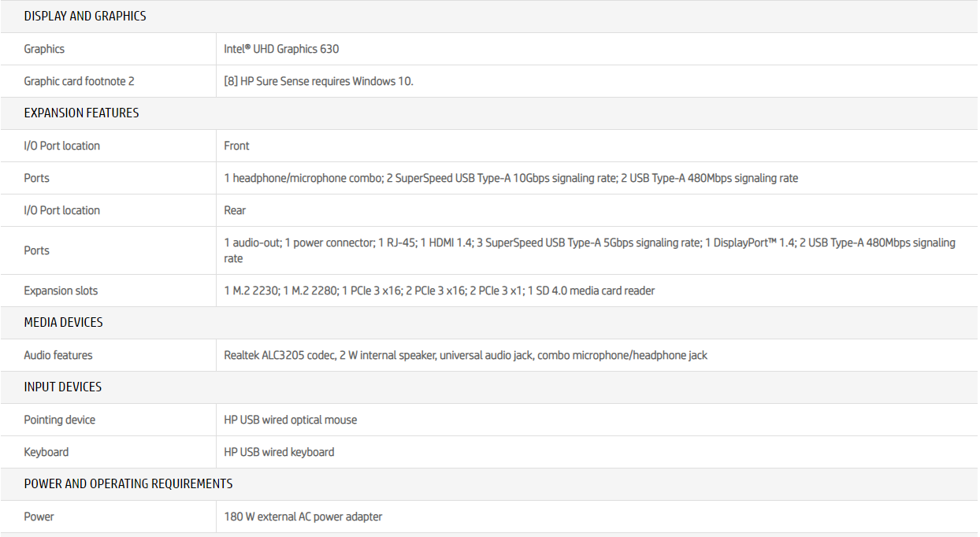
Task: Click the HP Sure Sense footnote text
Action: (318, 81)
